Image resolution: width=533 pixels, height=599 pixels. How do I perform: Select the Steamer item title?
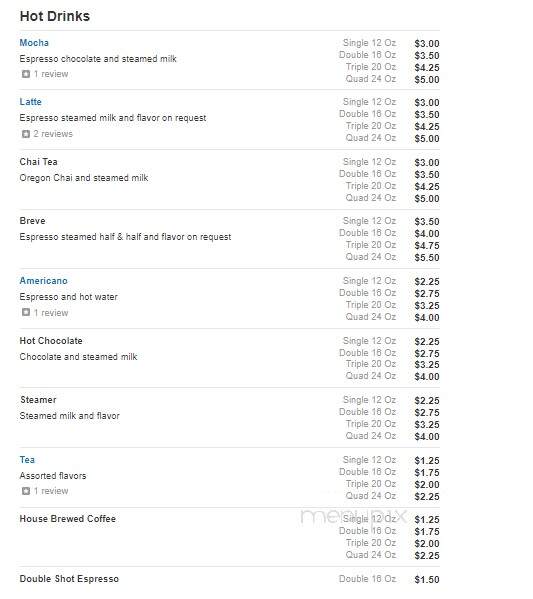[x=38, y=400]
